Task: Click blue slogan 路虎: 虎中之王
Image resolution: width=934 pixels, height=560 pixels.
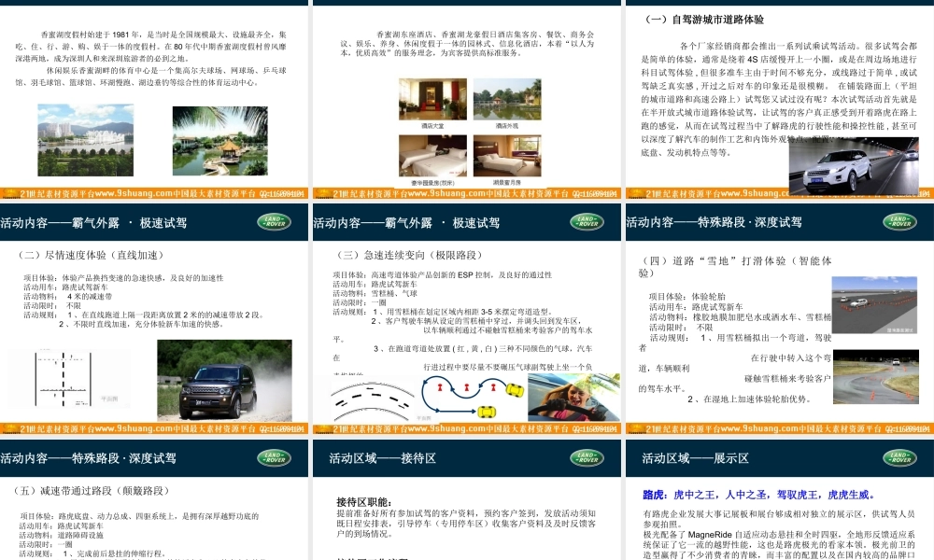Action: coord(759,495)
